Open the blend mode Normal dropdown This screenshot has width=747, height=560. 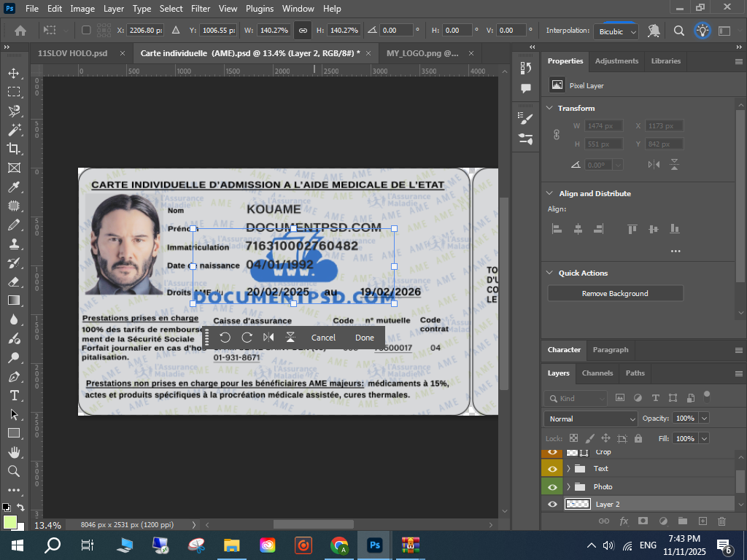[x=591, y=419]
